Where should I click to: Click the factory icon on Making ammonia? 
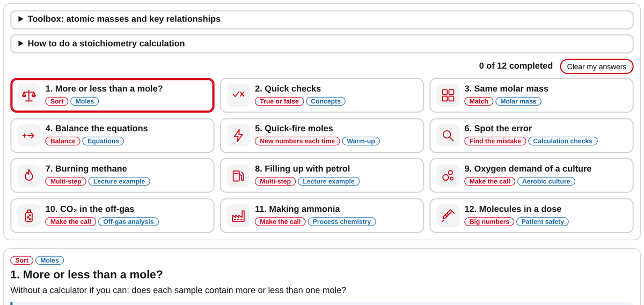(x=238, y=215)
